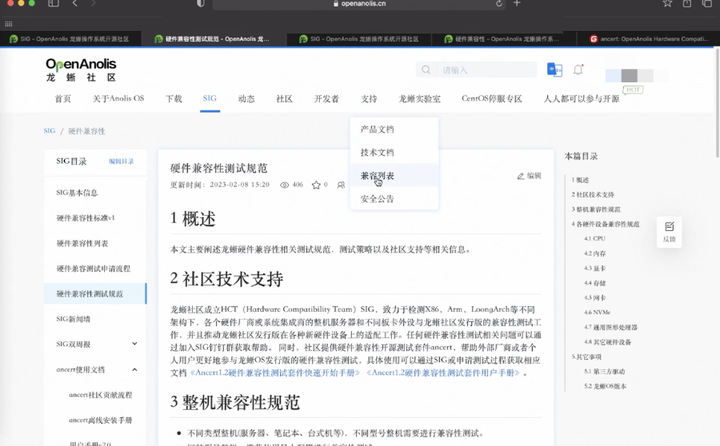This screenshot has width=720, height=446.
Task: Open the notifications bell
Action: (578, 70)
